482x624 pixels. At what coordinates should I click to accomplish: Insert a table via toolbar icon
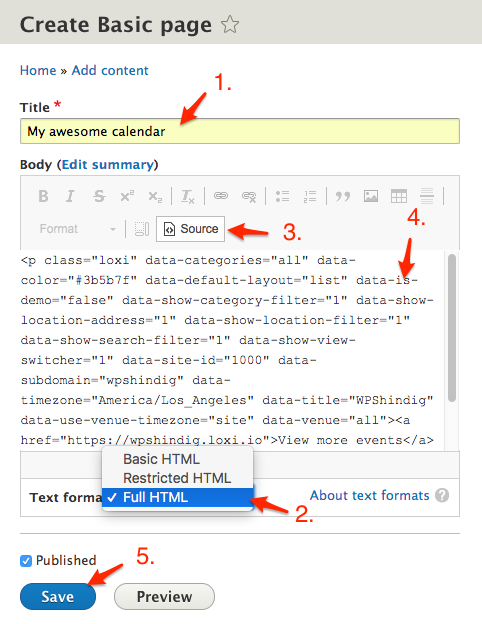398,196
